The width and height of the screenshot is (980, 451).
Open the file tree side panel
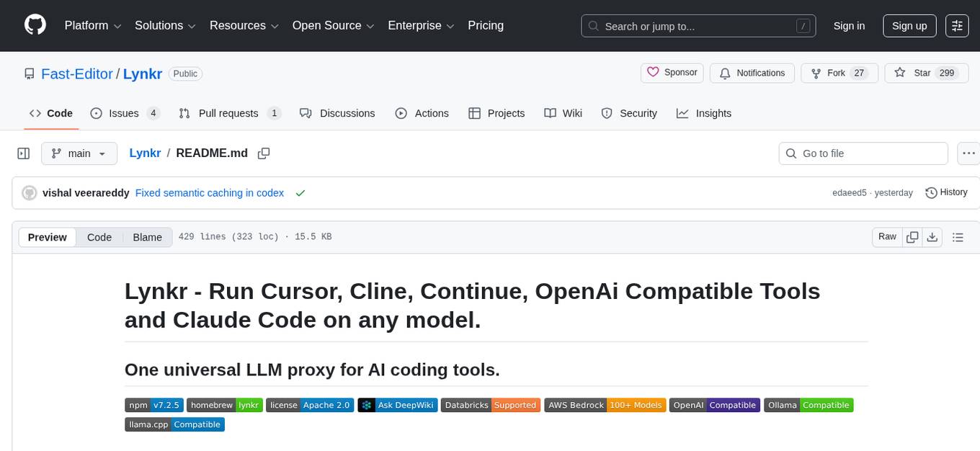point(23,153)
